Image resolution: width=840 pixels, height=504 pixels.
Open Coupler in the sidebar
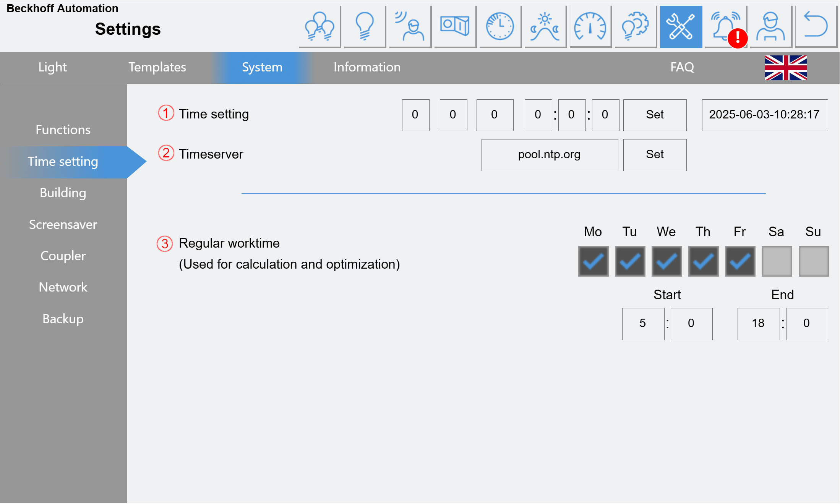click(x=63, y=256)
